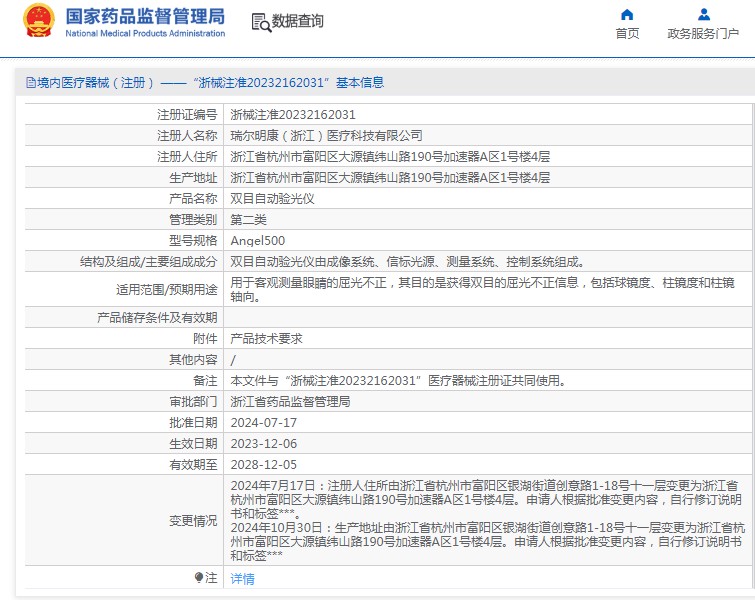Click the 结构及组成 description text

pyautogui.click(x=407, y=261)
